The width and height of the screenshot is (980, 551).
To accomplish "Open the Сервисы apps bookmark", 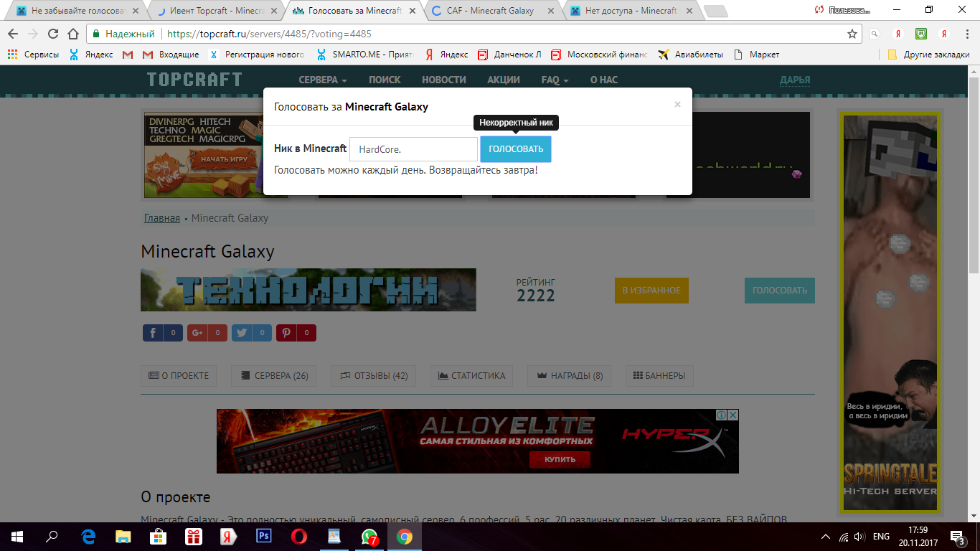I will click(33, 55).
